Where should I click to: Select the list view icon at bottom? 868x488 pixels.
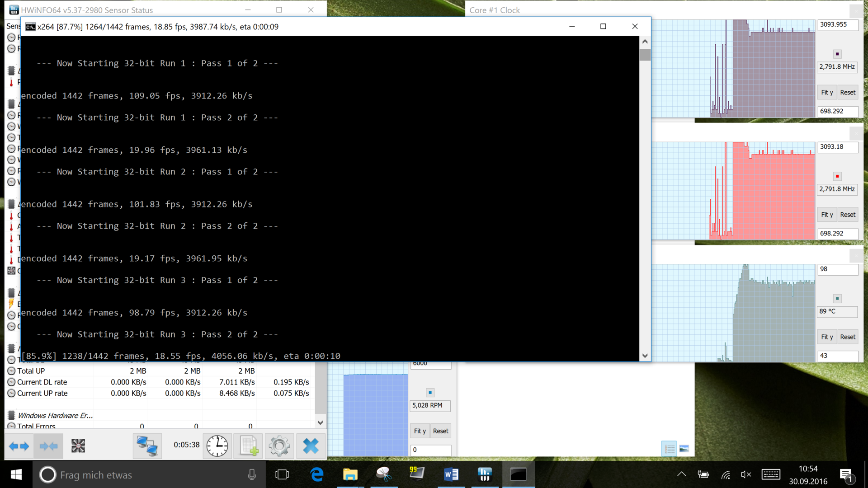(669, 449)
